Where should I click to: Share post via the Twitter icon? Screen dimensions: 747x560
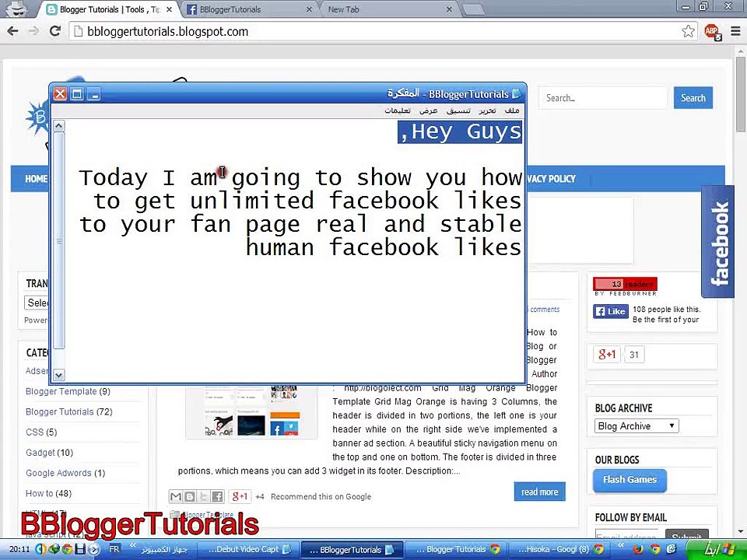tap(203, 497)
